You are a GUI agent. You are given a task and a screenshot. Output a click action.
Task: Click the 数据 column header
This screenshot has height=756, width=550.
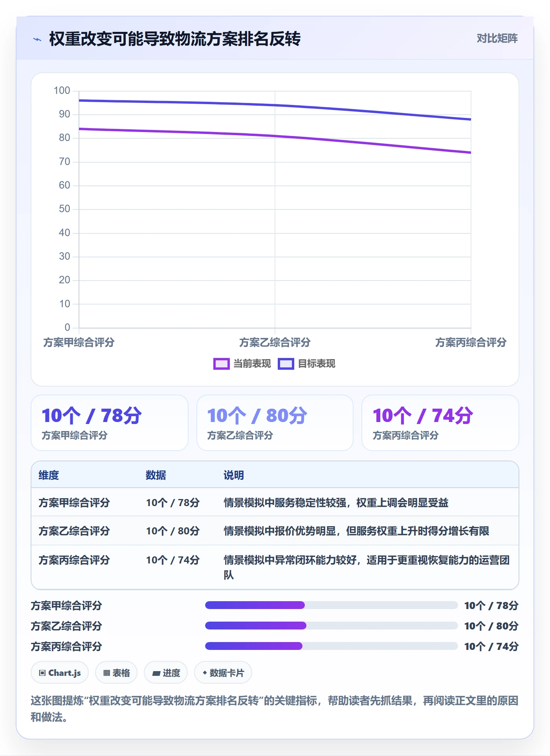click(156, 475)
